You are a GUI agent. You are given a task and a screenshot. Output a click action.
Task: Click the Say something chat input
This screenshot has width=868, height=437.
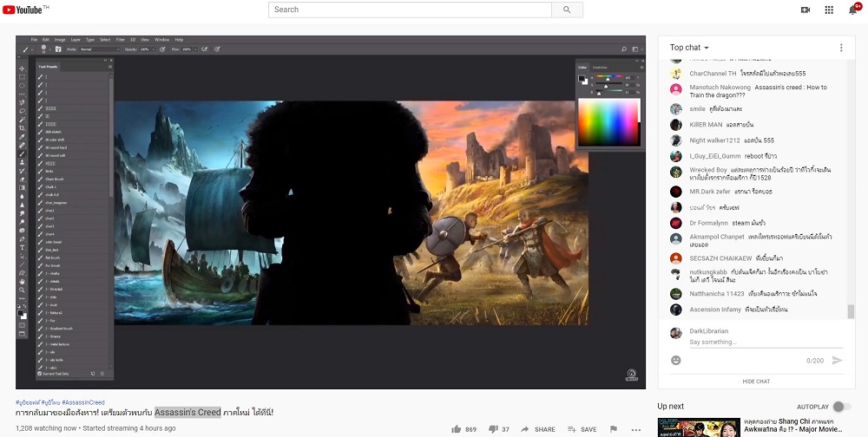point(766,342)
